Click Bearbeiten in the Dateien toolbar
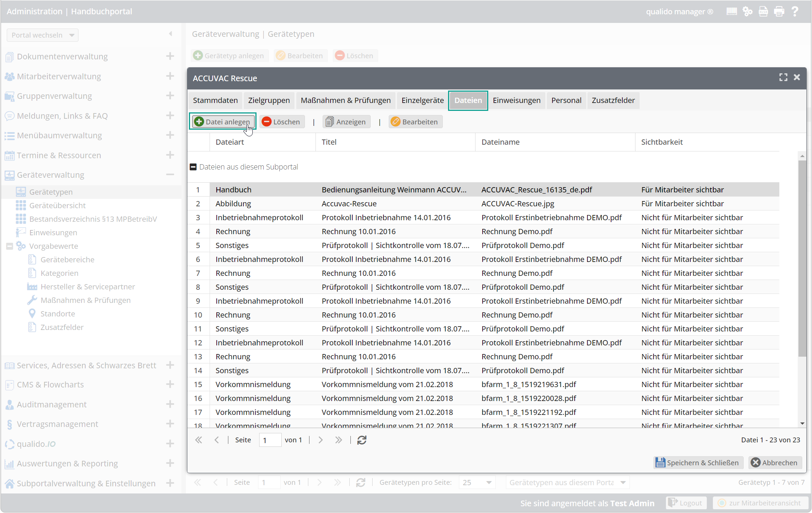812x513 pixels. pos(415,122)
